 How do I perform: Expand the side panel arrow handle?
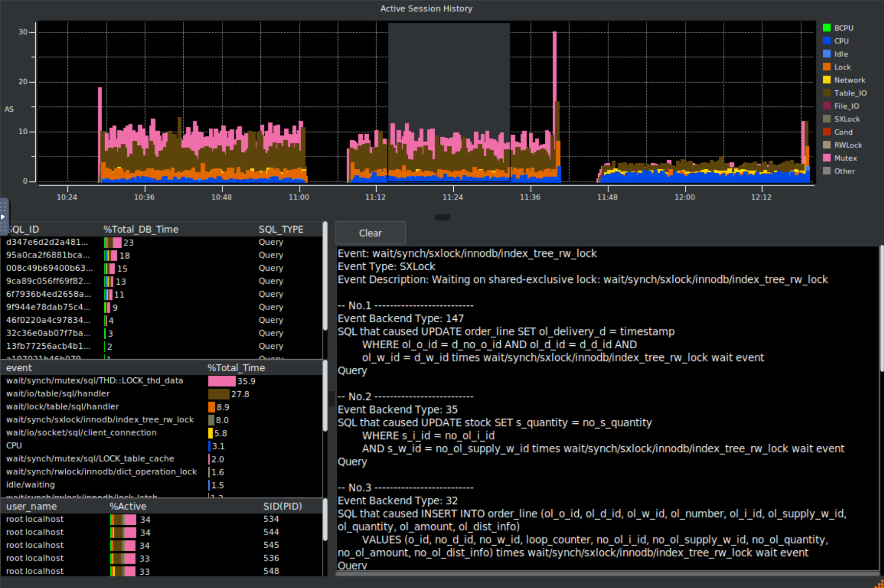tap(3, 217)
